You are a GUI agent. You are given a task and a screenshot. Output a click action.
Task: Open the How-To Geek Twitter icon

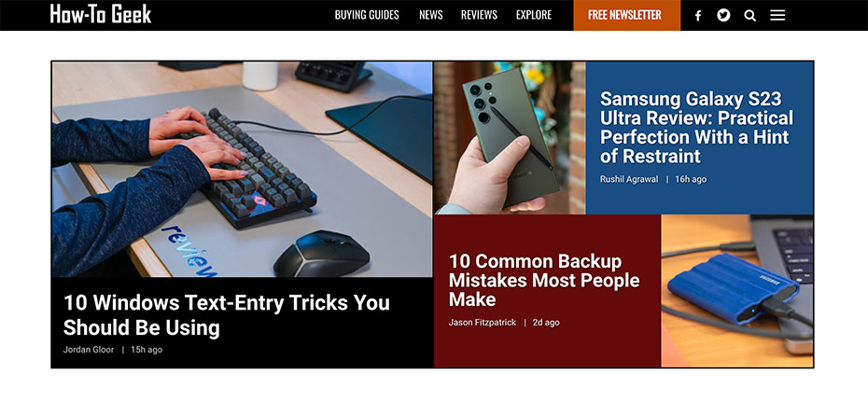click(x=723, y=16)
